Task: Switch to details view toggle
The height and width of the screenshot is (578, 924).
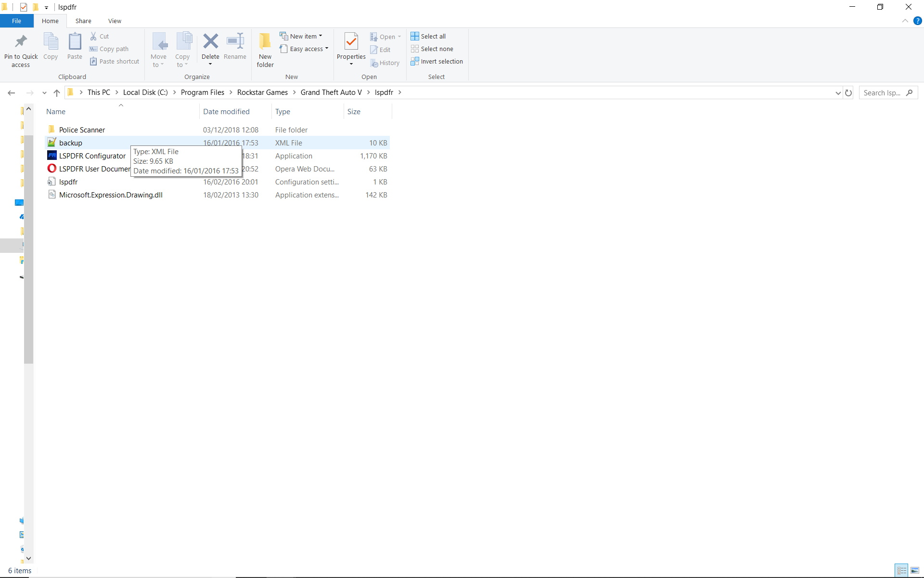Action: click(x=902, y=571)
